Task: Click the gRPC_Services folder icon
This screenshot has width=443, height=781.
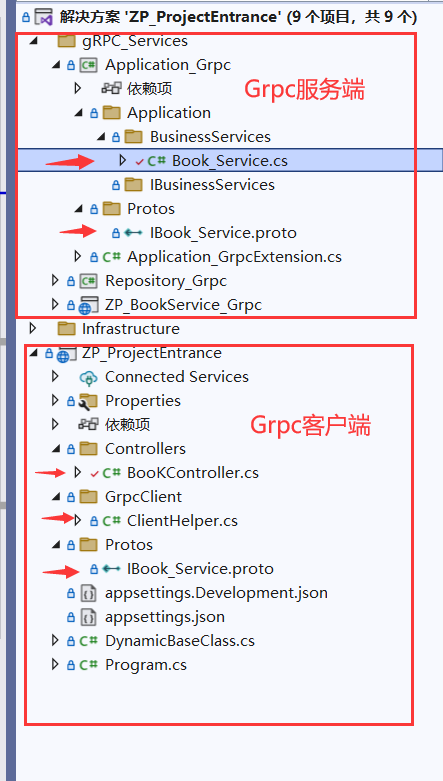Action: [x=67, y=40]
